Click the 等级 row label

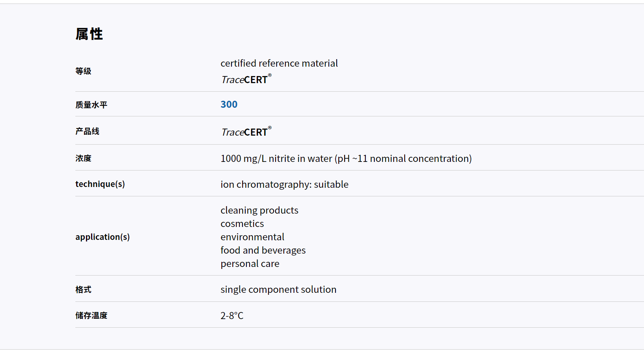83,71
